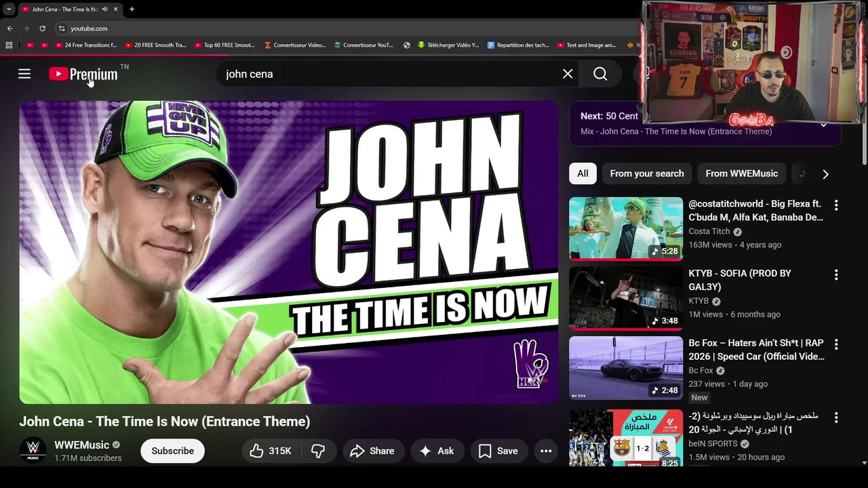
Task: Open the tab search dropdown arrow
Action: (9, 9)
